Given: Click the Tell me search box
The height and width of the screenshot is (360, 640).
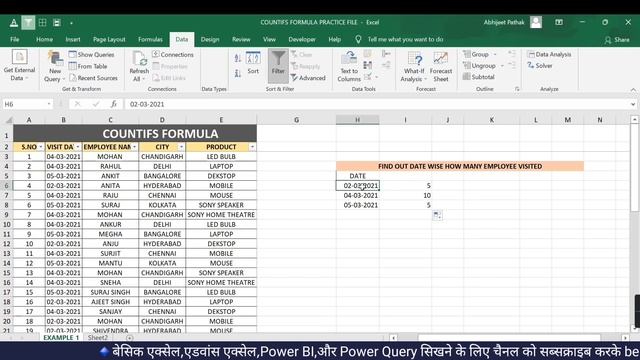Looking at the screenshot, I should 405,39.
